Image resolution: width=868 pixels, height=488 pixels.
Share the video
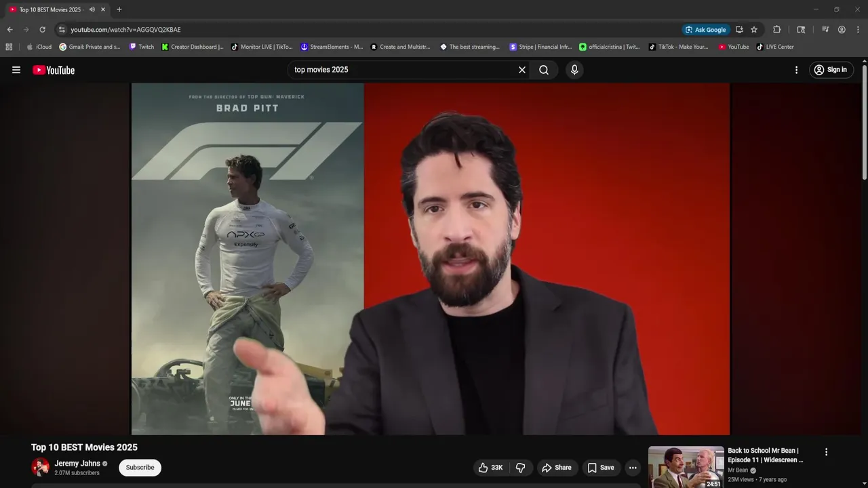coord(557,468)
